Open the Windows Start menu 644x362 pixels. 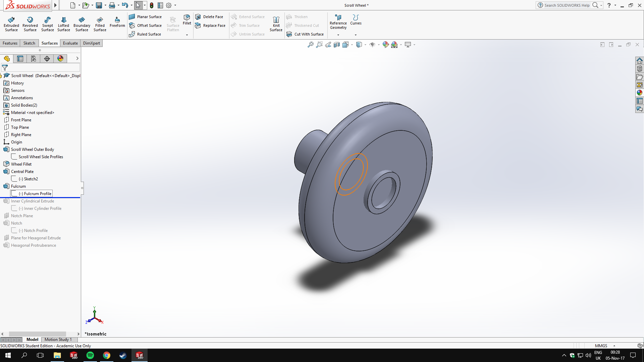[8, 355]
